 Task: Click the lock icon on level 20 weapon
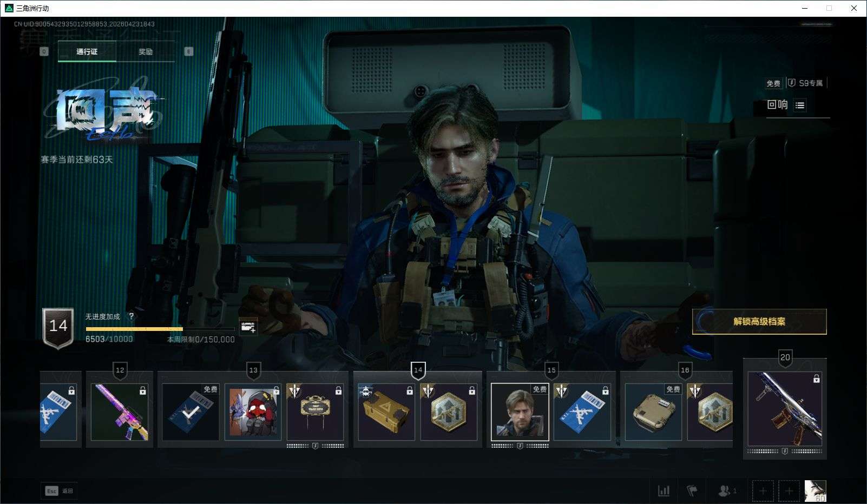click(x=816, y=379)
